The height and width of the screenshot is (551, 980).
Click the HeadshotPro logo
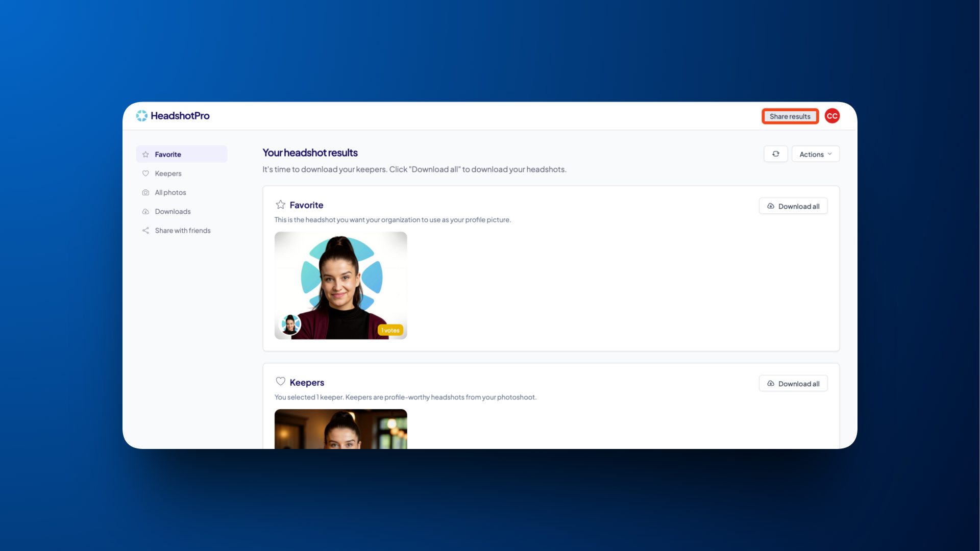pyautogui.click(x=173, y=116)
